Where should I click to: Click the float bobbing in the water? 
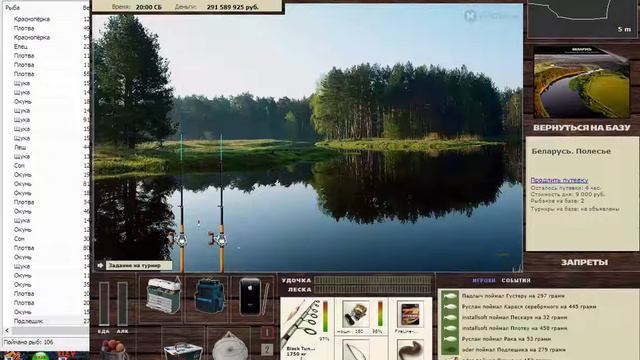tap(199, 223)
